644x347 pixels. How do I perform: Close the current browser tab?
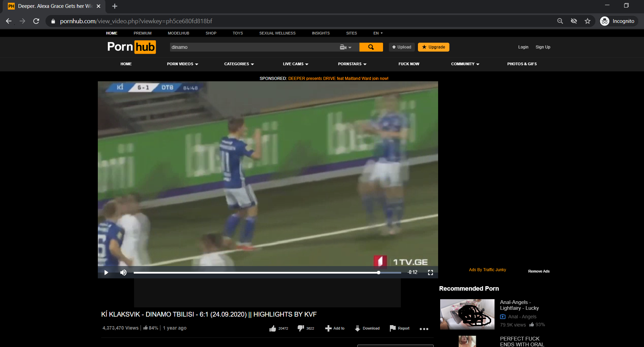(x=98, y=6)
